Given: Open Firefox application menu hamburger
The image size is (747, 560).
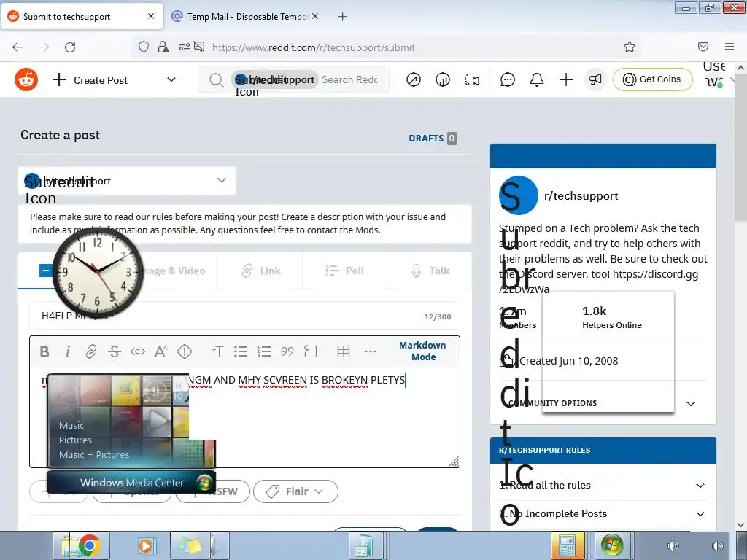Looking at the screenshot, I should click(729, 47).
